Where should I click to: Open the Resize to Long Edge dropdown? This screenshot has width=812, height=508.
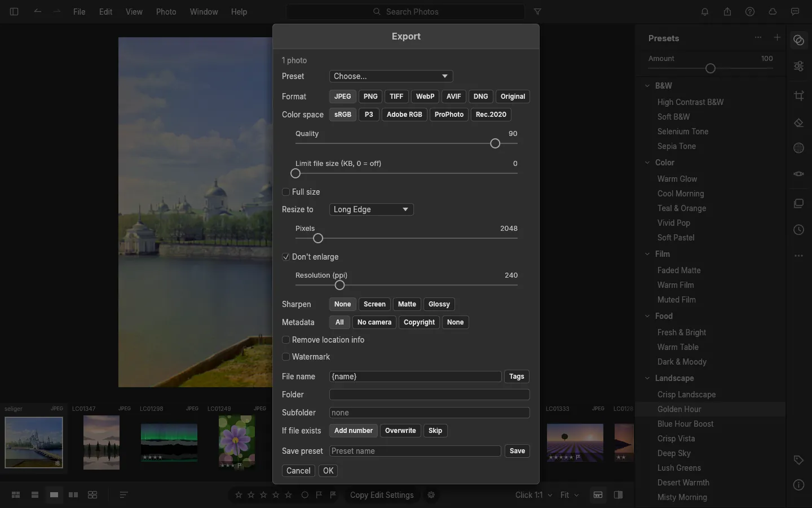tap(372, 209)
